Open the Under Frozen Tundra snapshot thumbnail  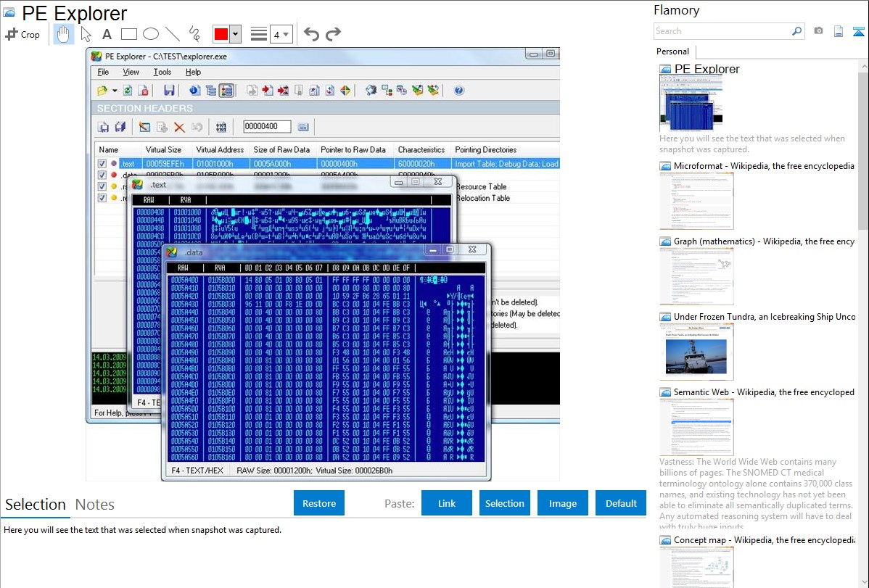point(696,351)
